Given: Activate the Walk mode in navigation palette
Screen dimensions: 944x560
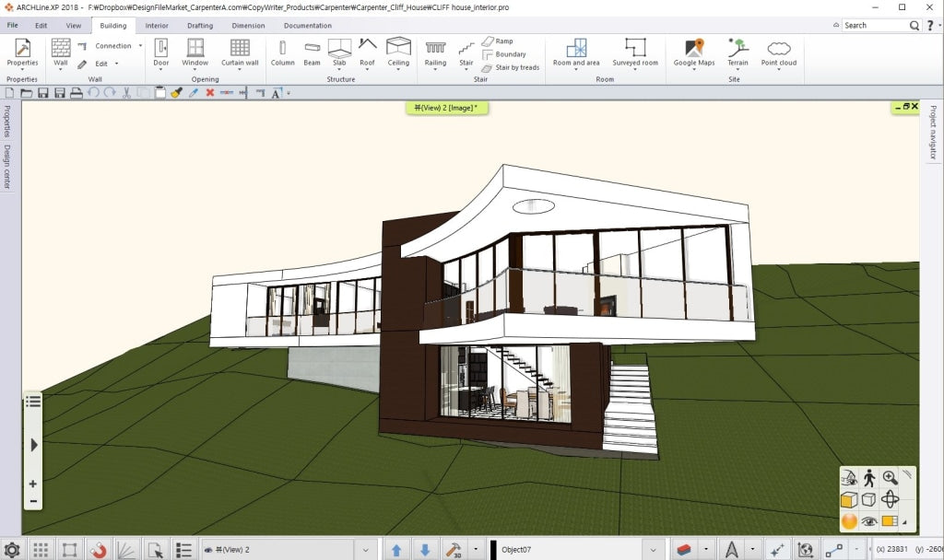Looking at the screenshot, I should click(869, 477).
